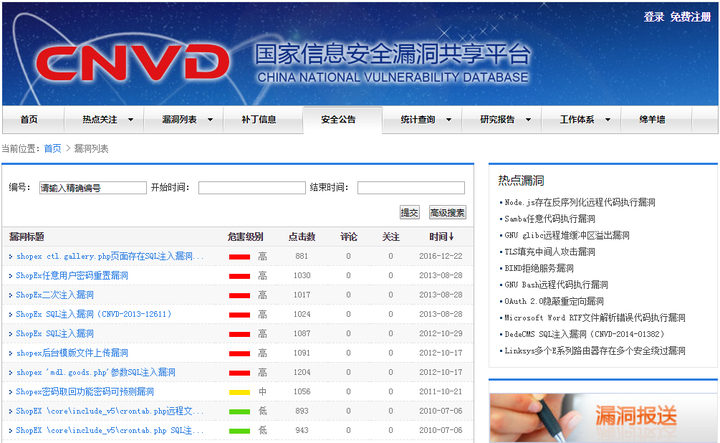Viewport: 720px width, 443px height.
Task: Open BIND拒绝服务漏洞 link
Action: (539, 269)
